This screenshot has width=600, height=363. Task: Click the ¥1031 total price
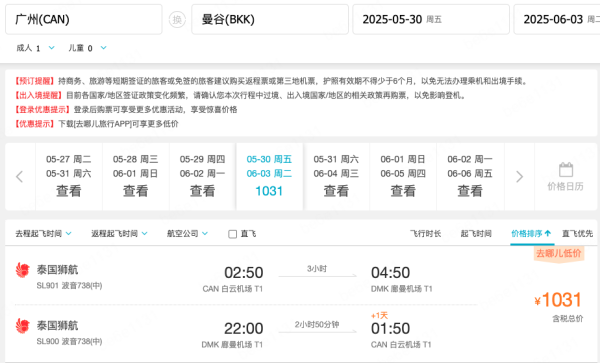[x=558, y=300]
